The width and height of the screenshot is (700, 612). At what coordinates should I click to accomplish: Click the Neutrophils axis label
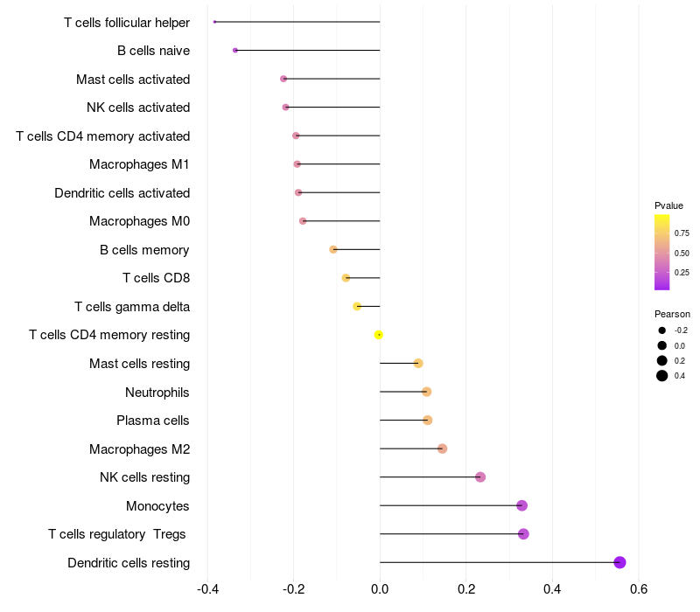click(157, 392)
